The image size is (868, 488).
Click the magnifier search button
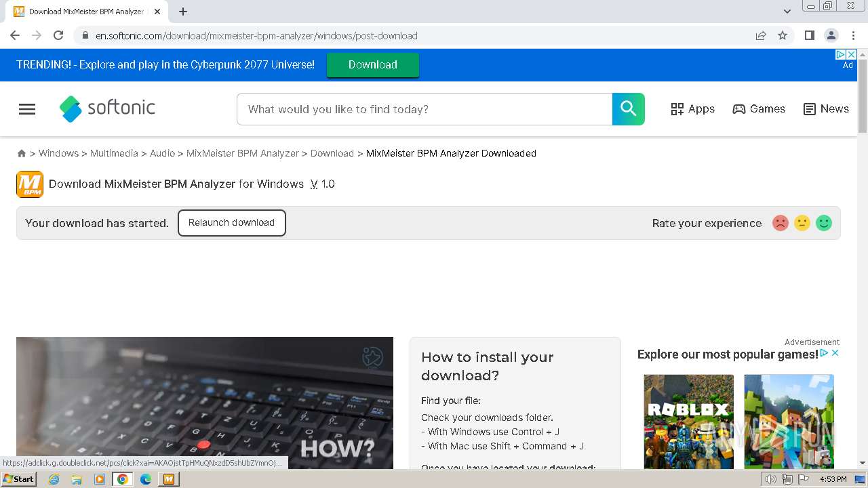[x=629, y=109]
